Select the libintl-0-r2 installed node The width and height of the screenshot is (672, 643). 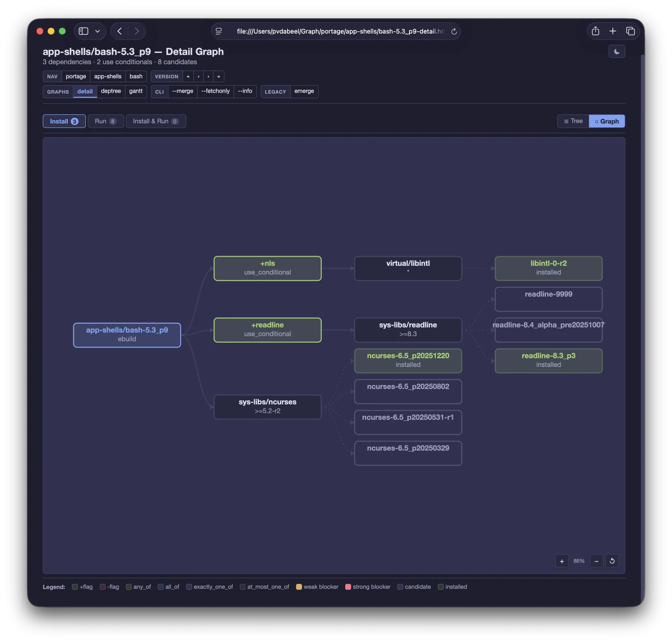[548, 268]
